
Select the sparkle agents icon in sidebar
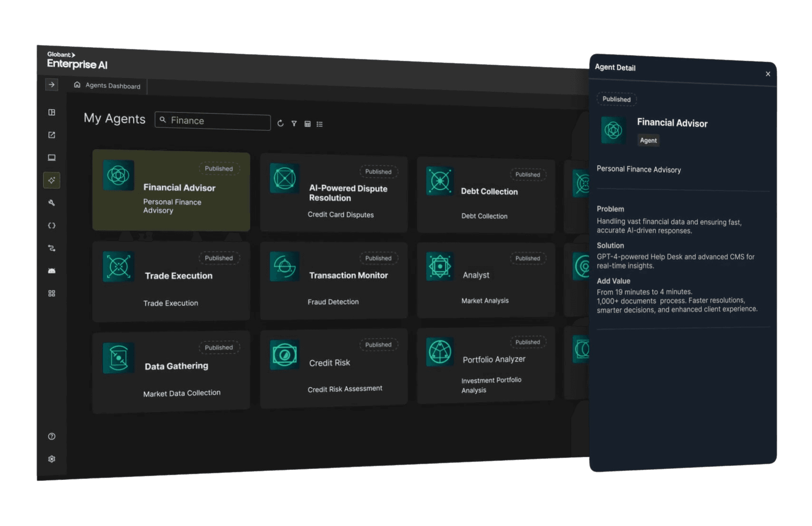pyautogui.click(x=52, y=180)
